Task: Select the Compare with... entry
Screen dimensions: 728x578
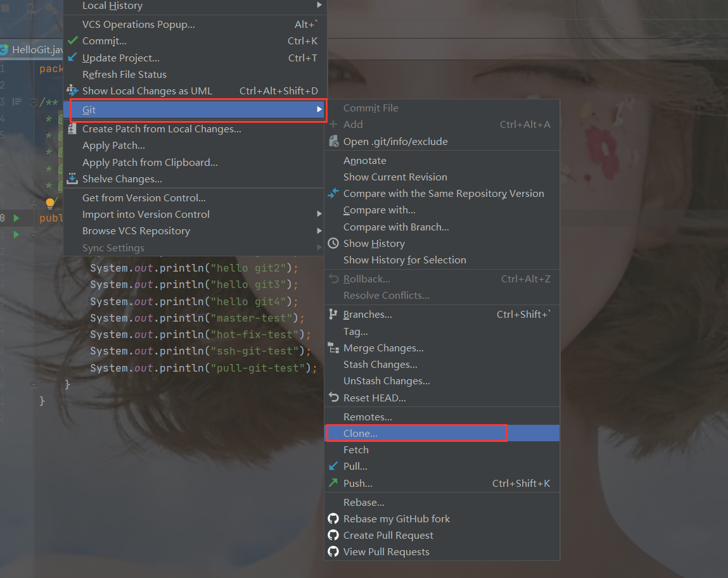Action: tap(442, 210)
